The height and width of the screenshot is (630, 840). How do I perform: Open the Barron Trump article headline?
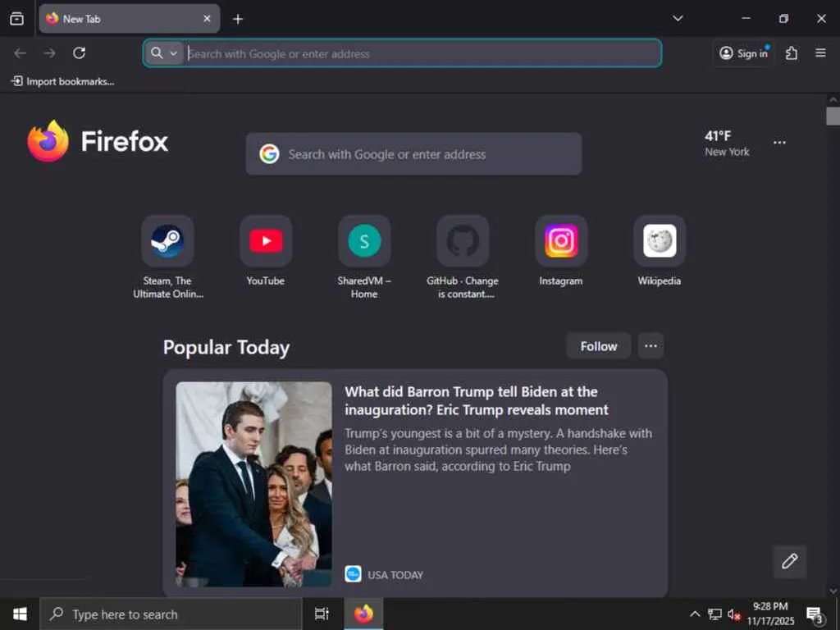(x=477, y=400)
